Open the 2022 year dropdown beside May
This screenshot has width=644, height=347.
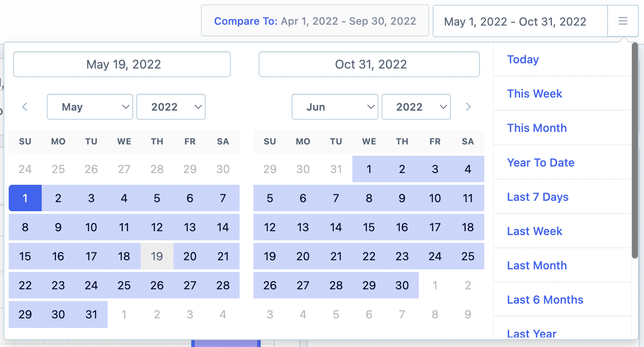pos(171,107)
